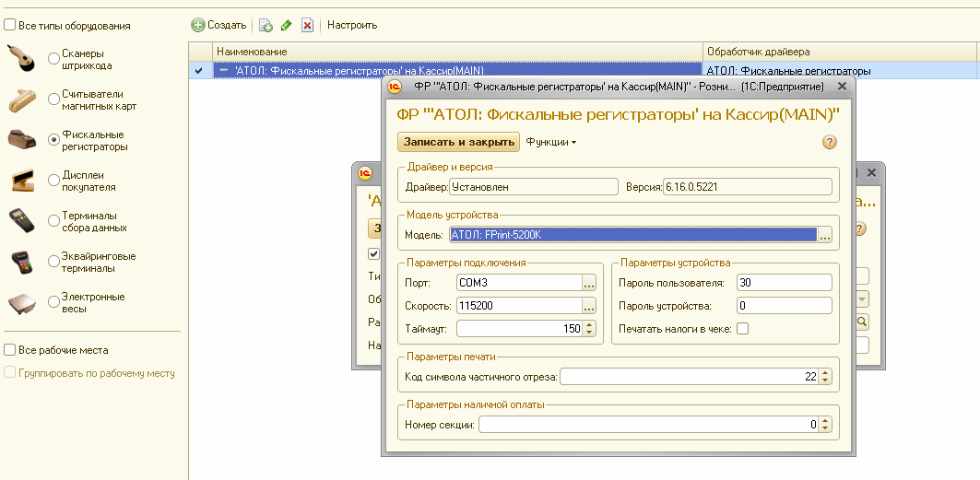Screen dimensions: 980x480
Task: Open the COM port selection ellipsis button
Action: click(x=589, y=283)
